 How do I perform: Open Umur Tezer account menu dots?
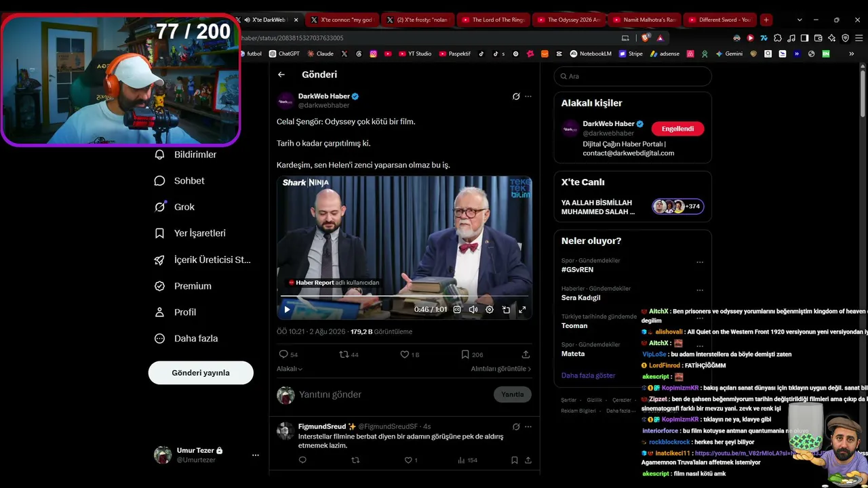(x=256, y=455)
